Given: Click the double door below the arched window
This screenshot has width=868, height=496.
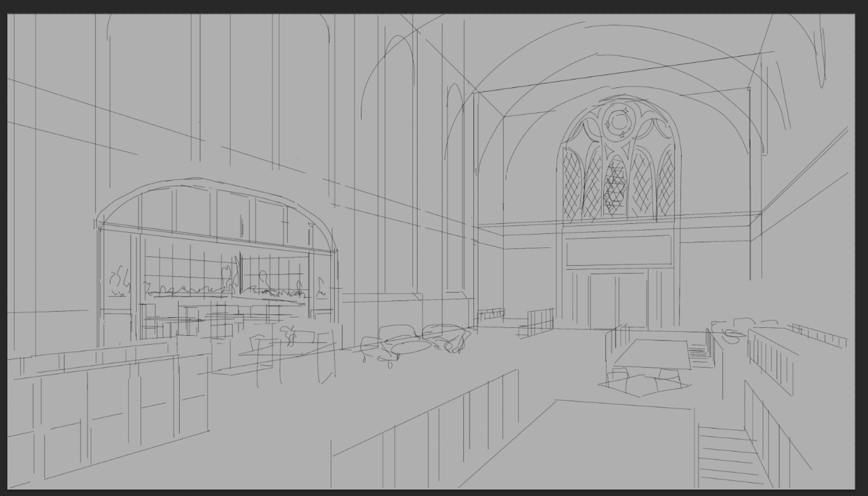Looking at the screenshot, I should pyautogui.click(x=617, y=301).
